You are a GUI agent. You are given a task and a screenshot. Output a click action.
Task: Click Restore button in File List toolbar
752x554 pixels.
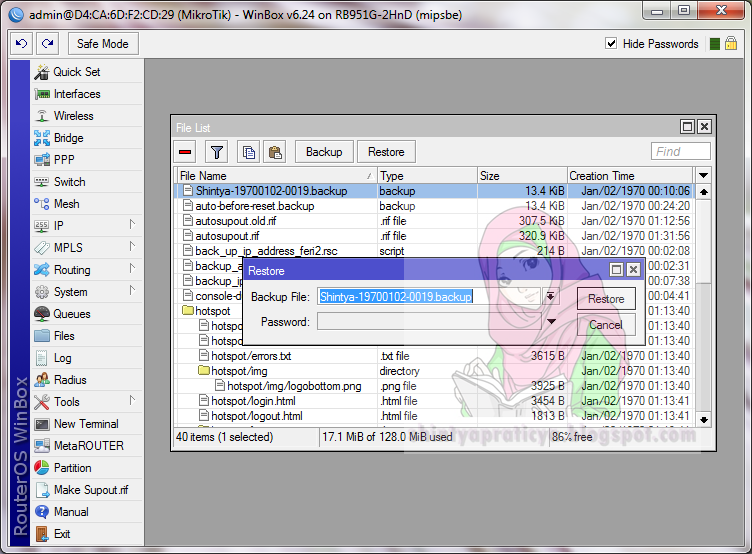tap(386, 152)
